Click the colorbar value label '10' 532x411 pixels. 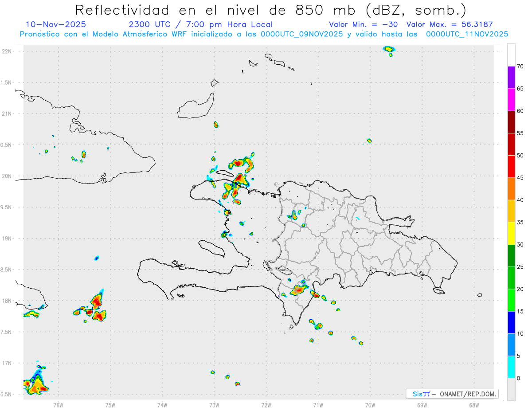pyautogui.click(x=520, y=333)
